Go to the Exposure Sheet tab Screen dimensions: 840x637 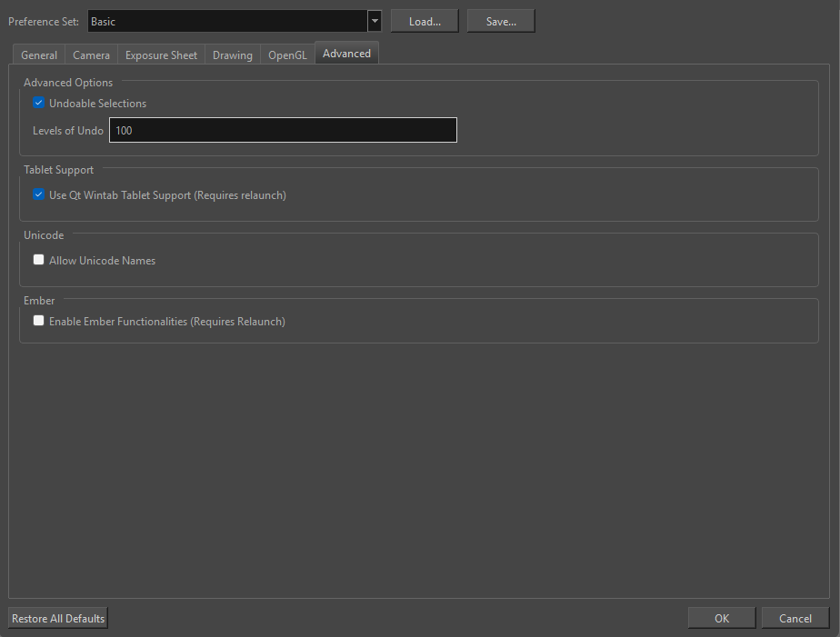point(161,55)
